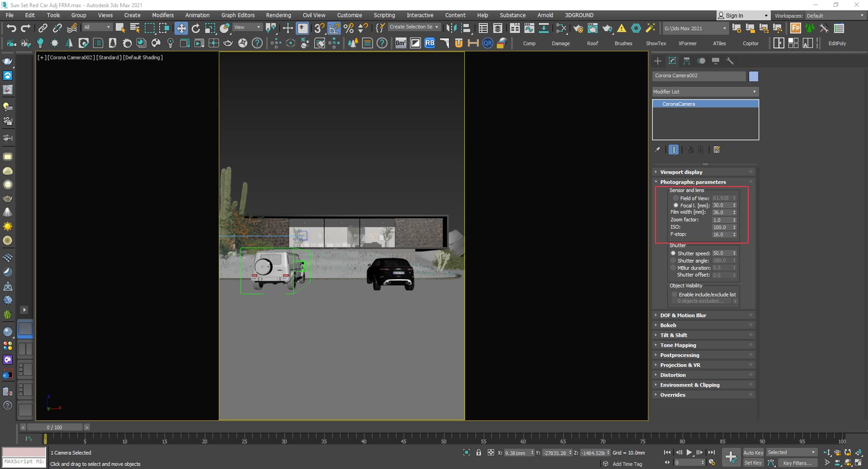Select the Field of View radio button
The width and height of the screenshot is (868, 469).
[x=676, y=198]
